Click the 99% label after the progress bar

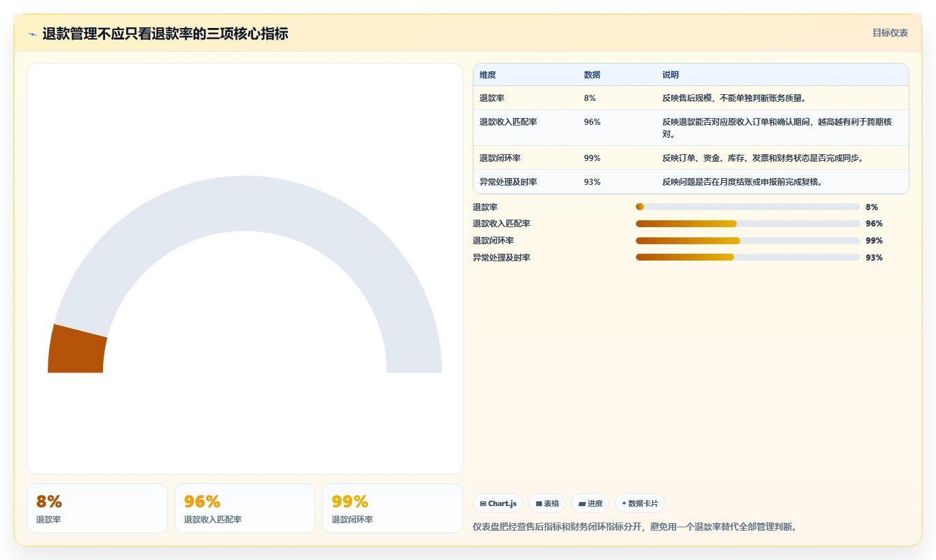[874, 241]
